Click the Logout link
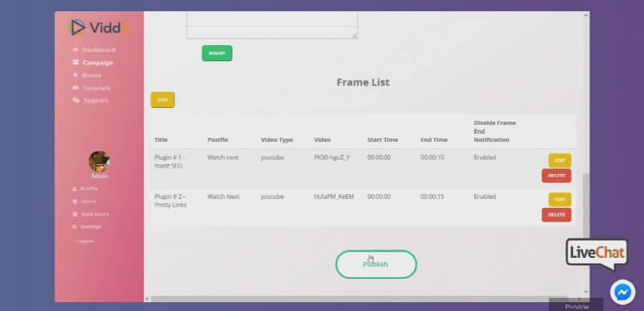The image size is (644, 311). (x=85, y=241)
